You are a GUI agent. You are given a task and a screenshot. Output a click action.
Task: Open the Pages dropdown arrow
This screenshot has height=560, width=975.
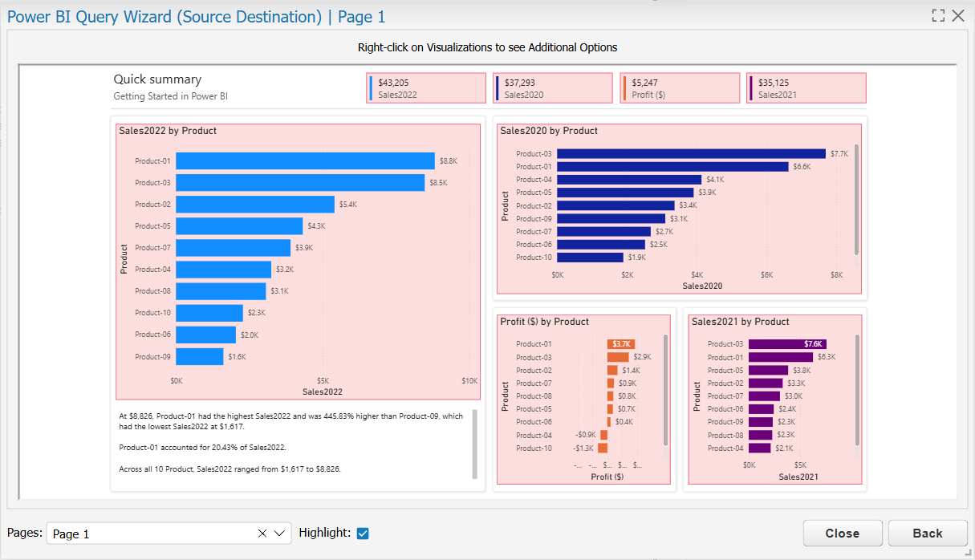coord(280,534)
